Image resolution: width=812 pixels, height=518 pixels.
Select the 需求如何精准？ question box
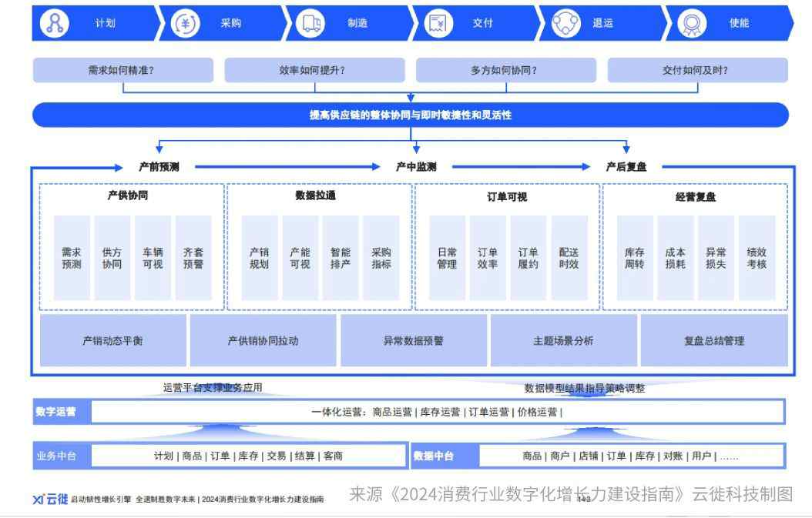point(123,70)
